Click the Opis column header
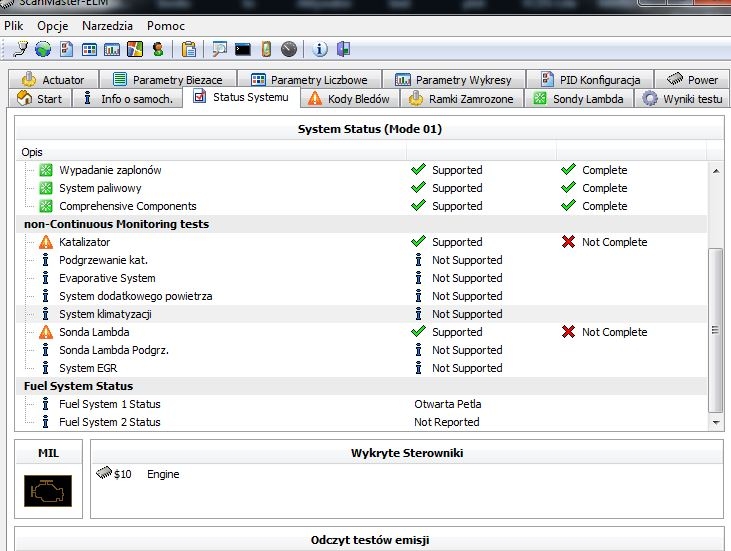 211,152
